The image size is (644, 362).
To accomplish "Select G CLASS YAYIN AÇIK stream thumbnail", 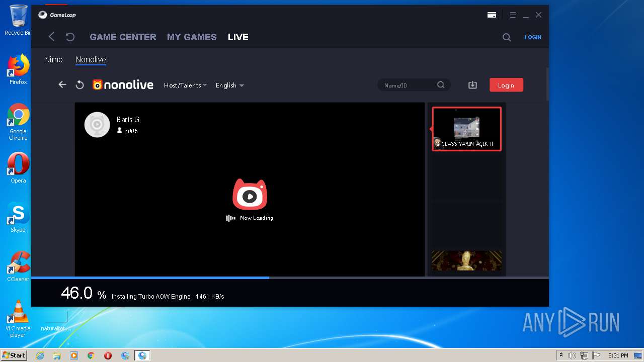I will [466, 129].
